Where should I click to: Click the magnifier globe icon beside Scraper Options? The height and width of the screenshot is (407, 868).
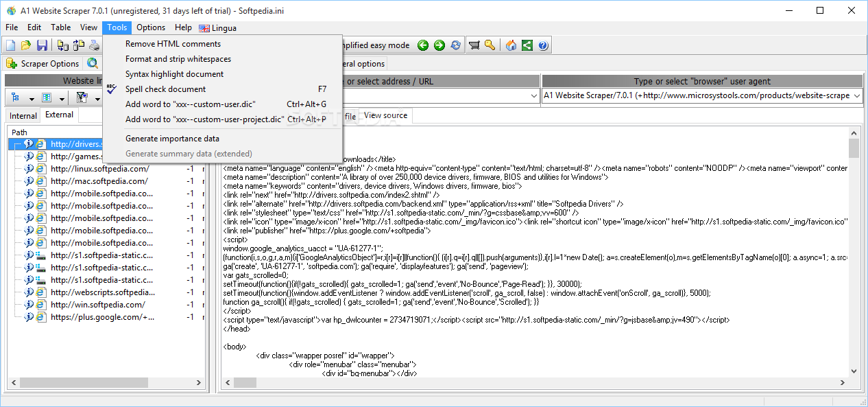[93, 63]
